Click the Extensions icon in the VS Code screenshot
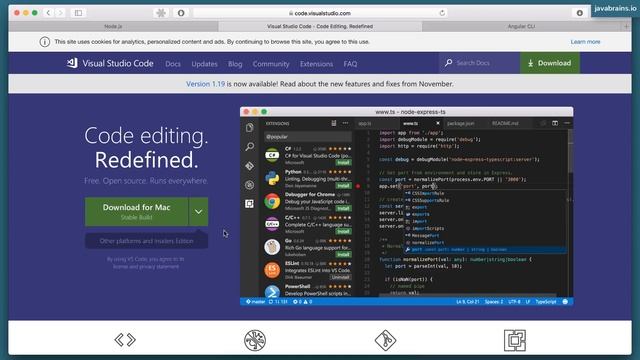The width and height of the screenshot is (640, 360). click(x=249, y=204)
